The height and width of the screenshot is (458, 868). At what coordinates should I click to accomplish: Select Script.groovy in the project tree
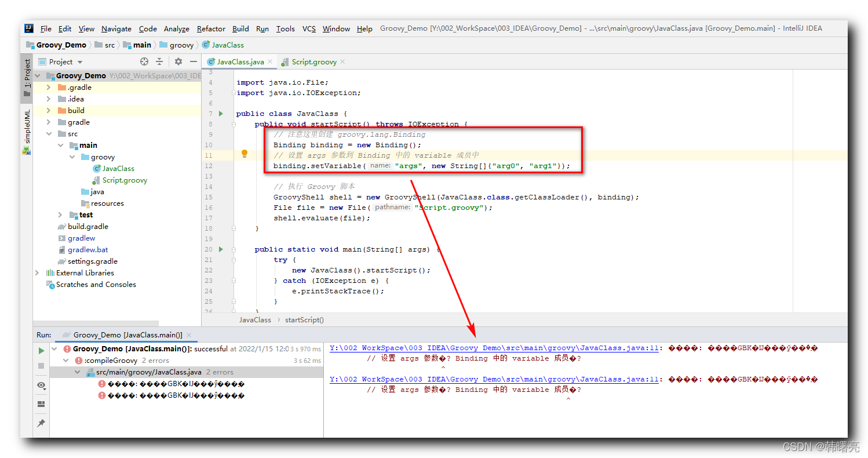click(x=125, y=180)
